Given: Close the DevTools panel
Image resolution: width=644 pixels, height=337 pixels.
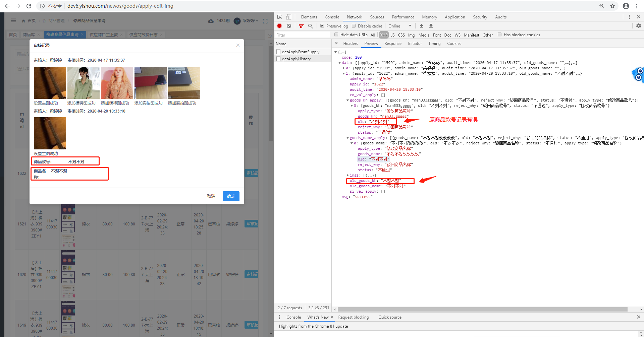Looking at the screenshot, I should [639, 17].
